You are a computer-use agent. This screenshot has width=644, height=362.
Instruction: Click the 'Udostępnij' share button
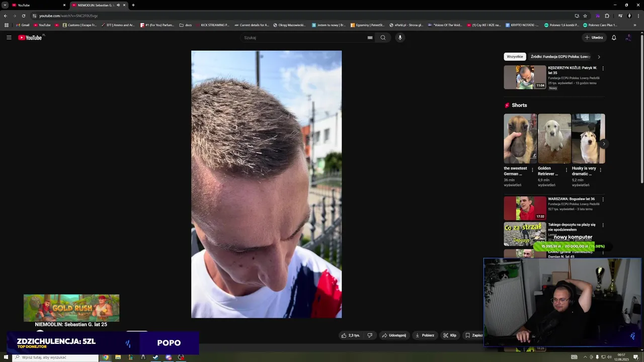pos(394,335)
